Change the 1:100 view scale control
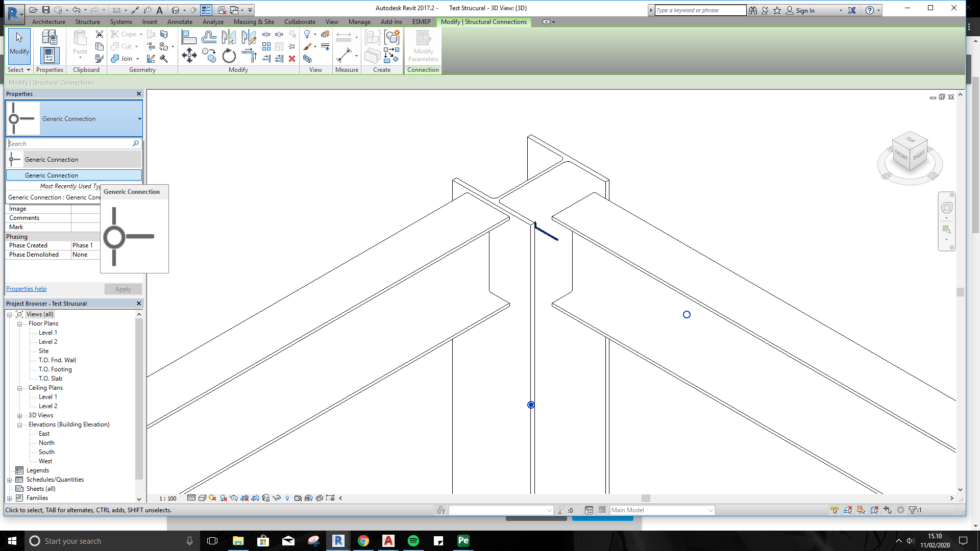Image resolution: width=980 pixels, height=551 pixels. pos(166,498)
